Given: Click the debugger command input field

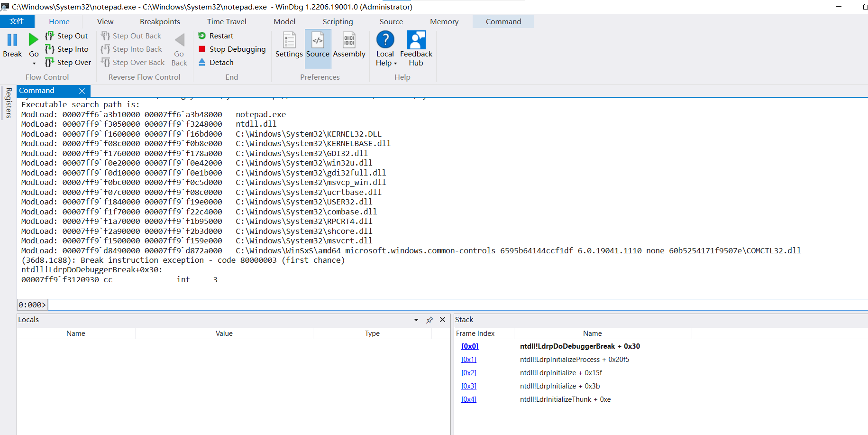Looking at the screenshot, I should [458, 305].
